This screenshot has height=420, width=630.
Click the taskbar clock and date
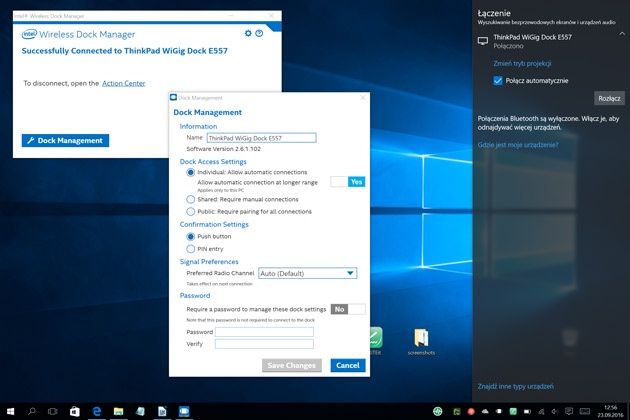(x=610, y=411)
